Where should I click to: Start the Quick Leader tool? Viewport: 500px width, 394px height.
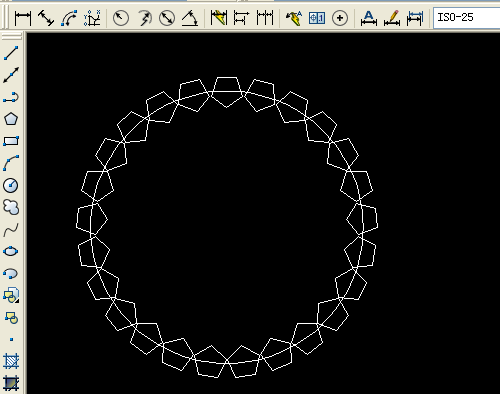[x=294, y=18]
